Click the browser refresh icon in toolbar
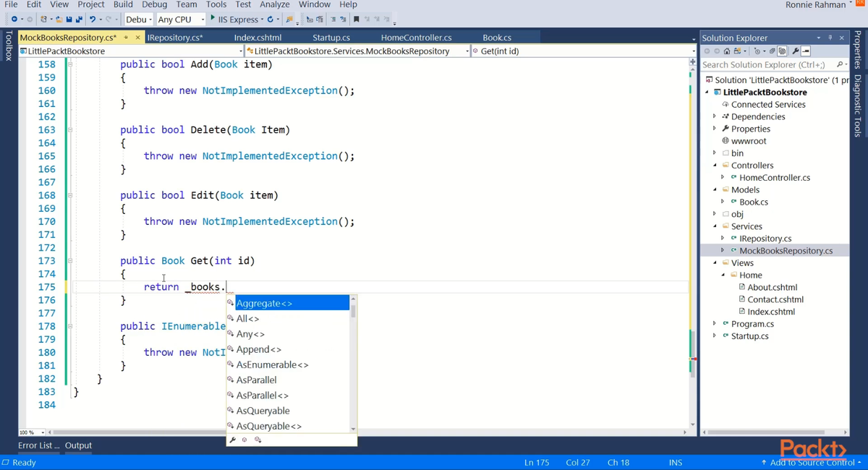 click(x=271, y=19)
